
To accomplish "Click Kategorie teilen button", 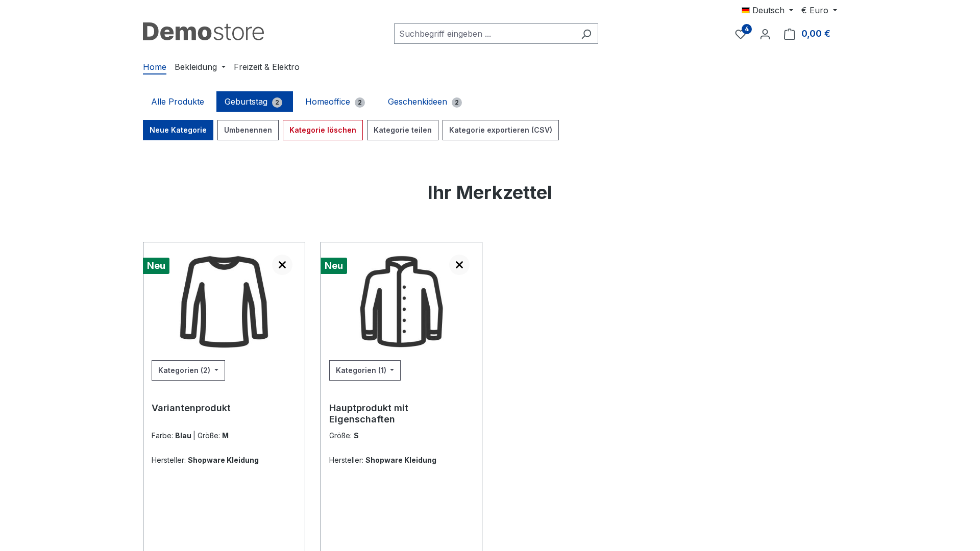I will click(x=403, y=130).
